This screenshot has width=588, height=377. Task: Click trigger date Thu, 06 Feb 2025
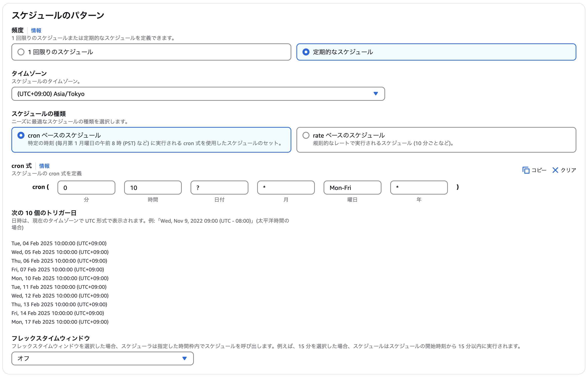click(x=59, y=261)
